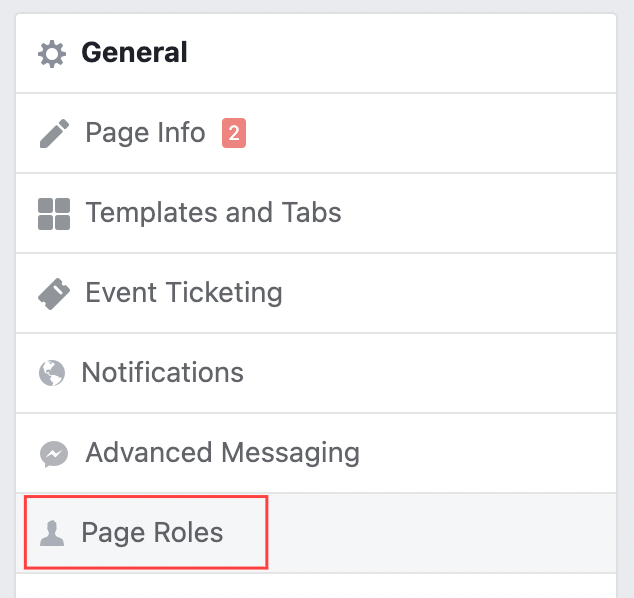Click the pencil icon for Page Info
634x598 pixels.
tap(54, 133)
